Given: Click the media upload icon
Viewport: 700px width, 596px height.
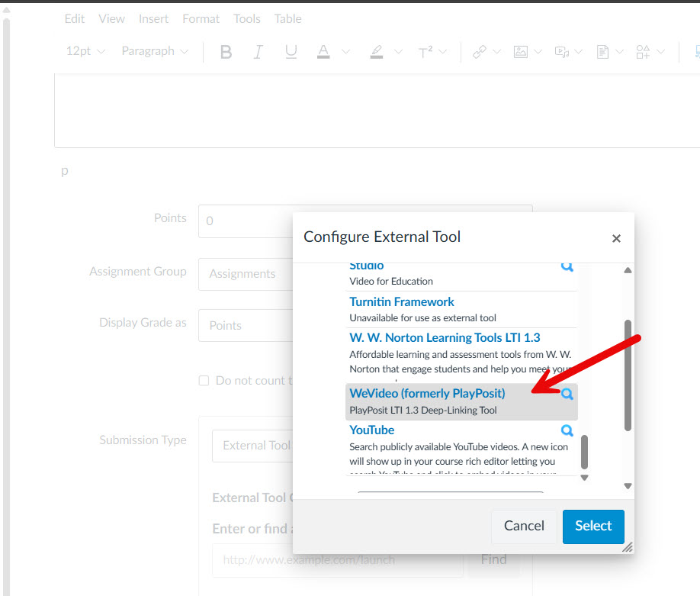Looking at the screenshot, I should click(562, 52).
